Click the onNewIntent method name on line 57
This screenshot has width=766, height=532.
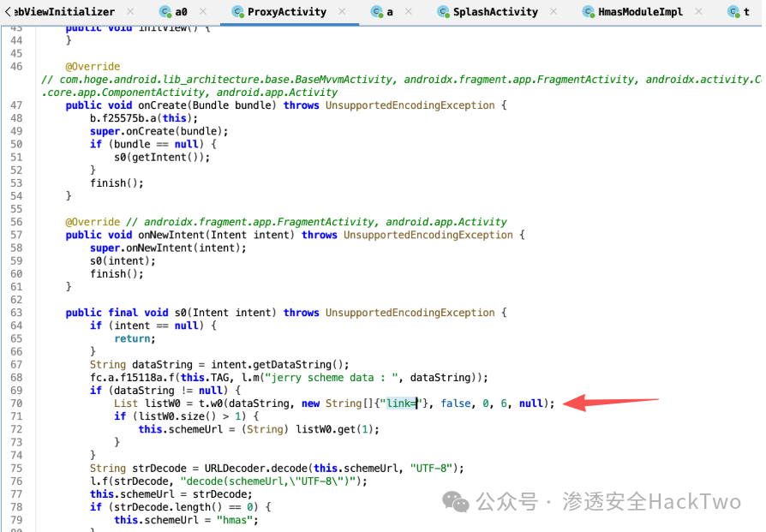click(x=171, y=235)
